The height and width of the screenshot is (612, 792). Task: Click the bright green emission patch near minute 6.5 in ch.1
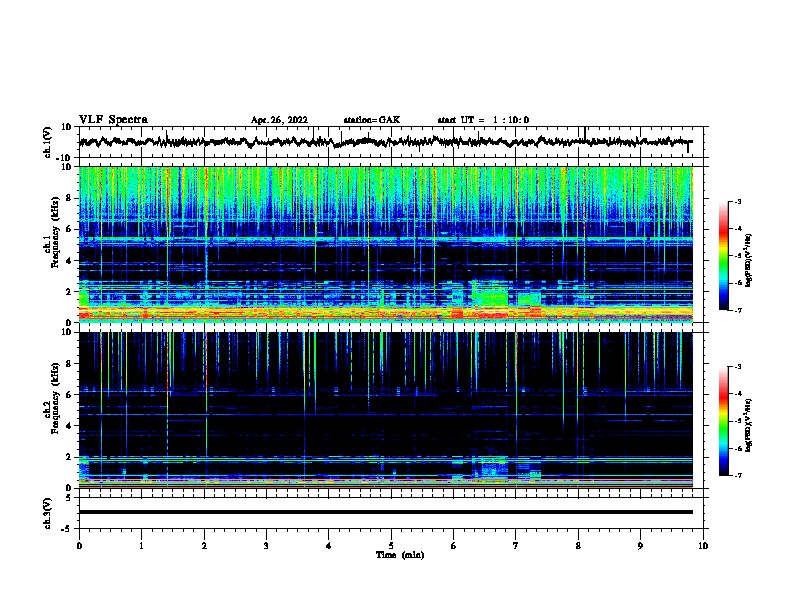click(490, 295)
